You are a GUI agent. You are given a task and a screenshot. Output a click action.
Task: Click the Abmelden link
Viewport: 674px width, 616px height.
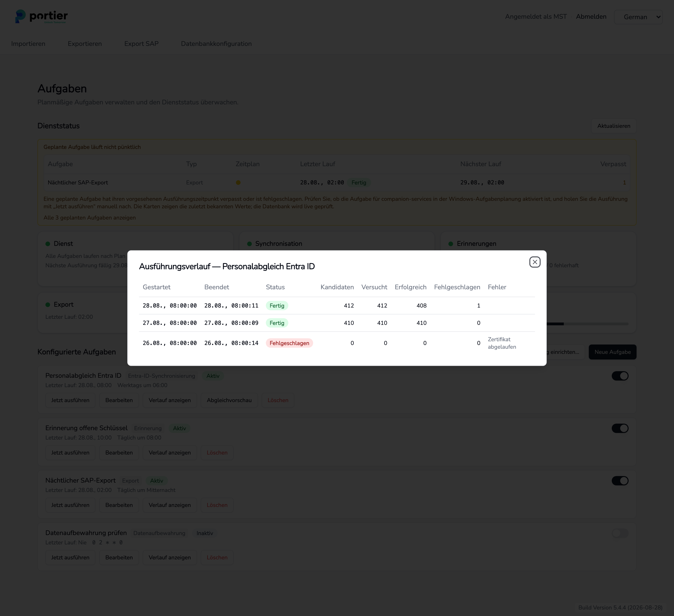point(591,16)
